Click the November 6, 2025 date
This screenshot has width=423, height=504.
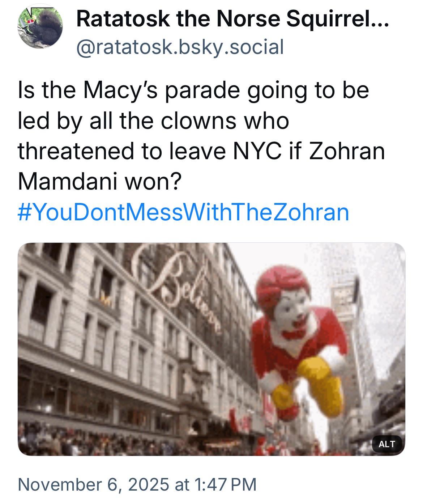(x=93, y=484)
